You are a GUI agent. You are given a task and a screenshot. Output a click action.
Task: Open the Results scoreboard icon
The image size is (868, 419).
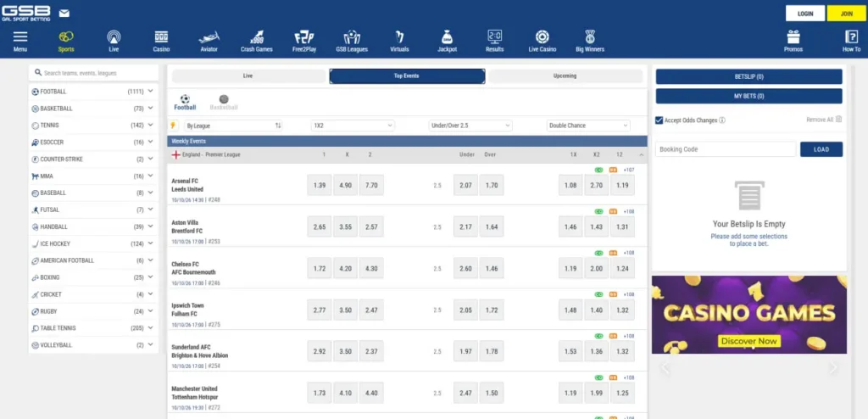pyautogui.click(x=494, y=36)
